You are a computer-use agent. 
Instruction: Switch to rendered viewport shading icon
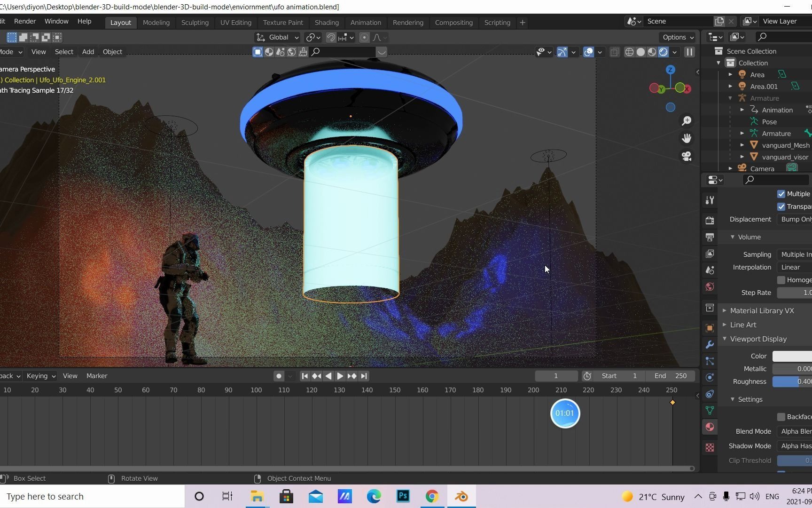(663, 52)
